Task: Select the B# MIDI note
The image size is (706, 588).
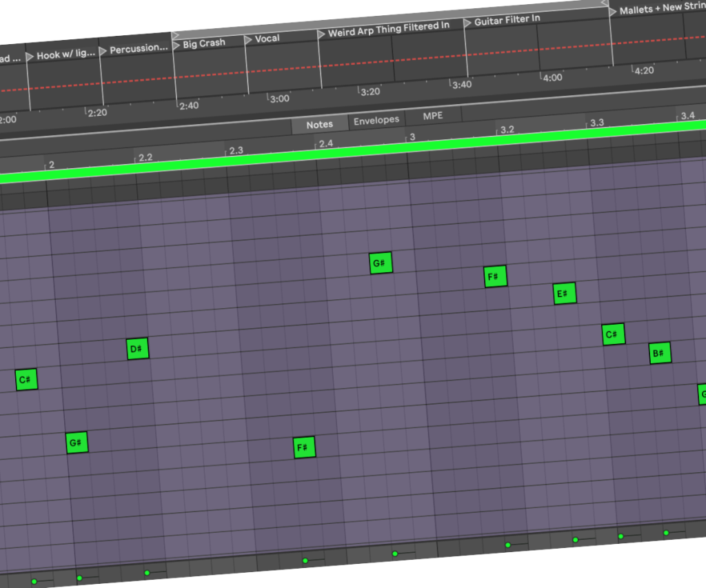Action: 660,354
